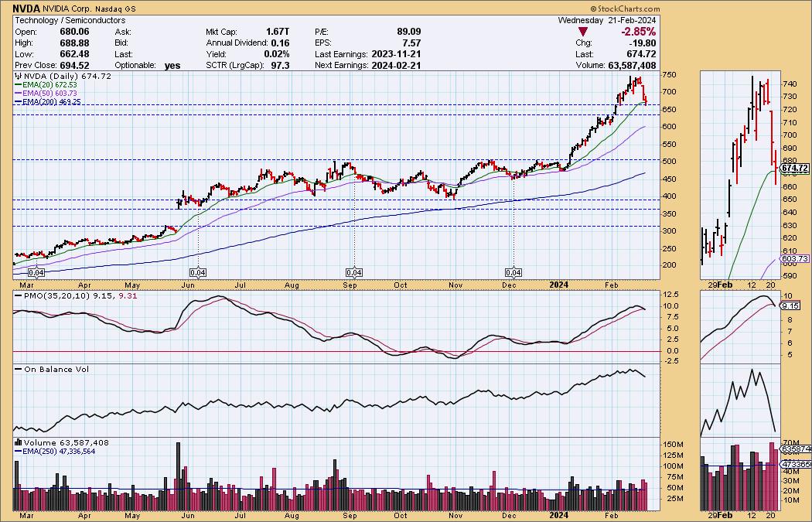Image resolution: width=812 pixels, height=522 pixels.
Task: Click the Prev Close value 694.52
Action: (x=75, y=65)
